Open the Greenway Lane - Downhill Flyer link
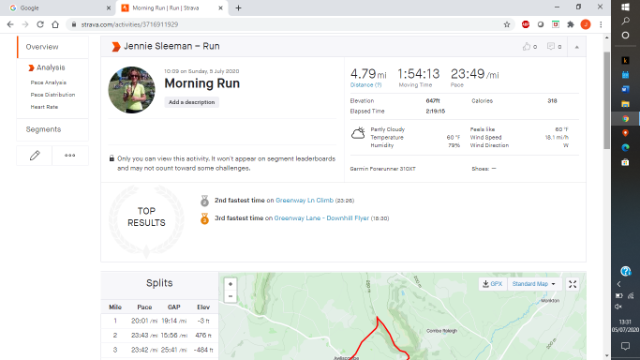The height and width of the screenshot is (360, 640). pos(321,218)
